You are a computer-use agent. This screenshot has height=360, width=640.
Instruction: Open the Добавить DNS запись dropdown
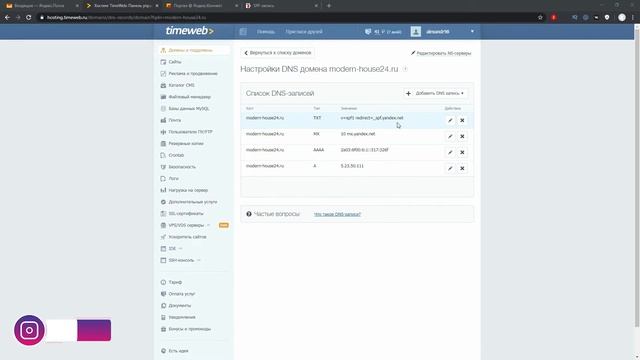coord(435,93)
